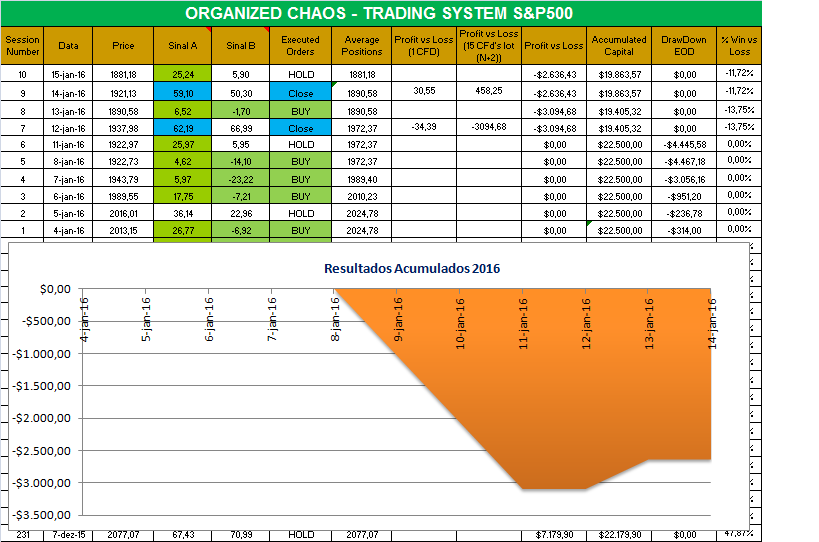Select drawdown value -$236,78

pos(684,213)
